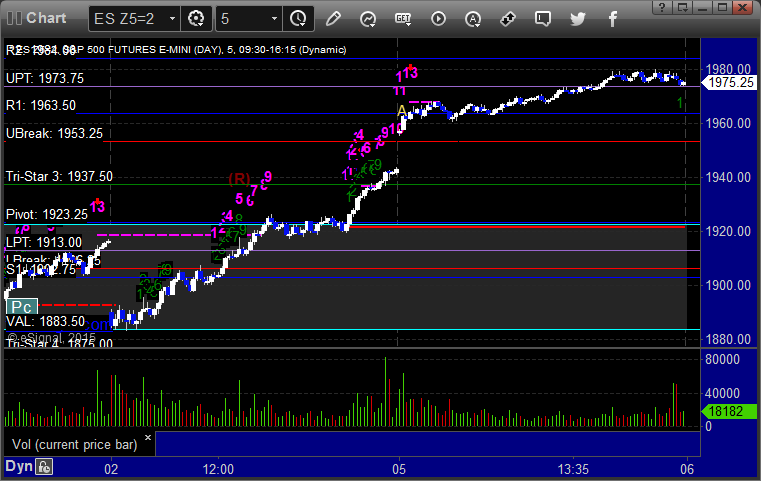This screenshot has height=481, width=761.
Task: Click the 80000 volume axis label
Action: pyautogui.click(x=723, y=359)
